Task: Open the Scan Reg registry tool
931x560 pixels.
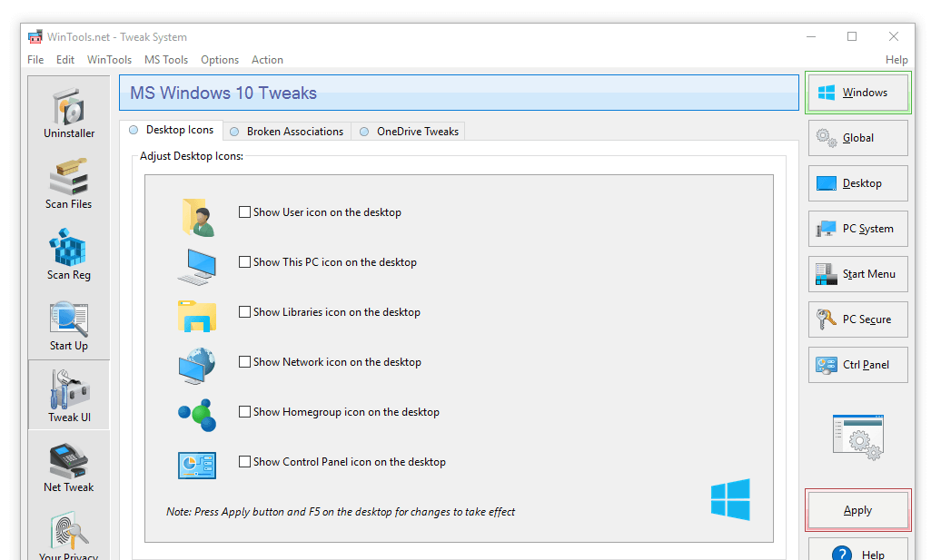Action: (x=69, y=254)
